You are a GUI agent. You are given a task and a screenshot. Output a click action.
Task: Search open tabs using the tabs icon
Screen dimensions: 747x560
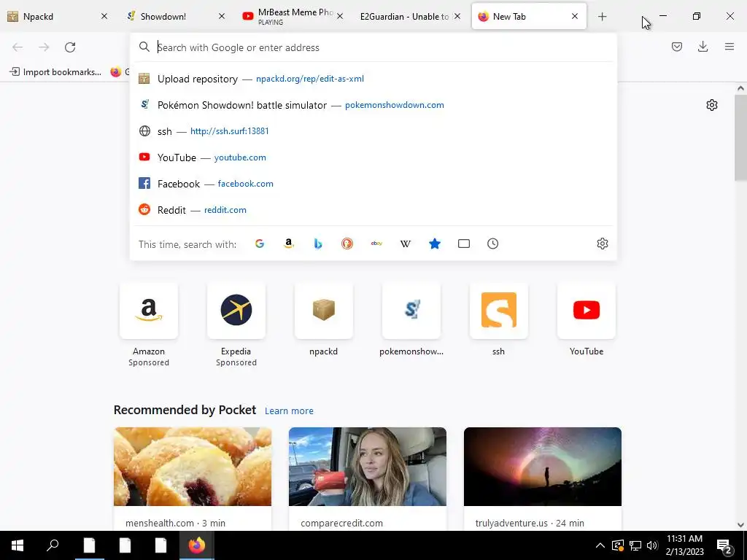463,244
